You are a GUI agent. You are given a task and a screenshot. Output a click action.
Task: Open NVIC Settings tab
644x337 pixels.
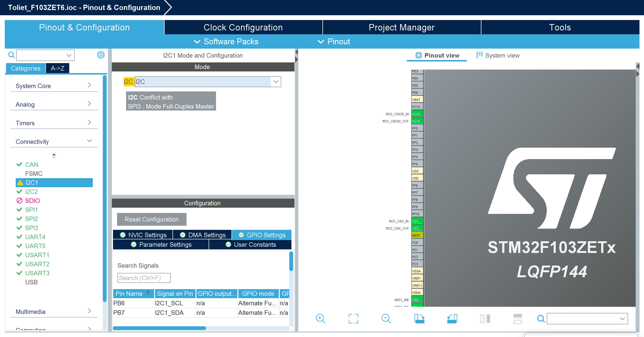[x=143, y=235]
